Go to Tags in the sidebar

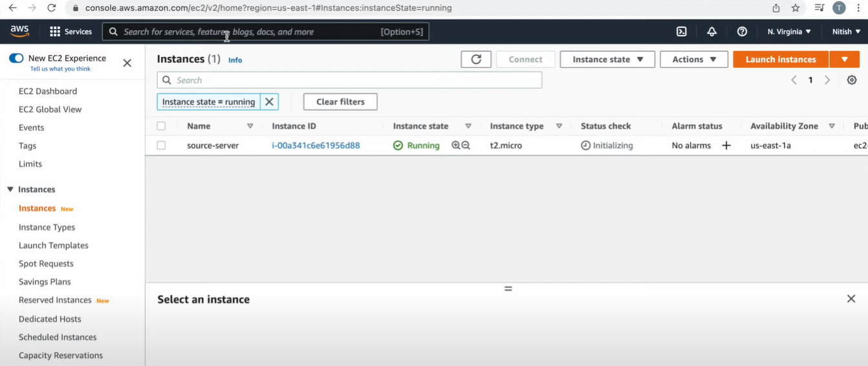tap(28, 145)
